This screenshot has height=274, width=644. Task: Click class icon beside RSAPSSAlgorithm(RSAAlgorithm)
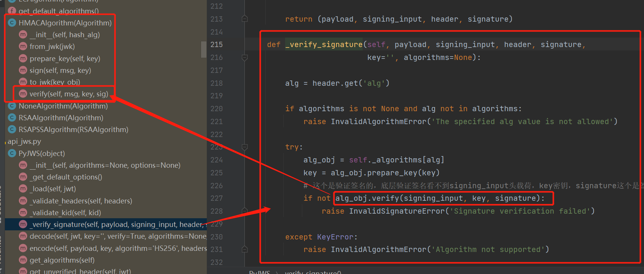point(12,129)
